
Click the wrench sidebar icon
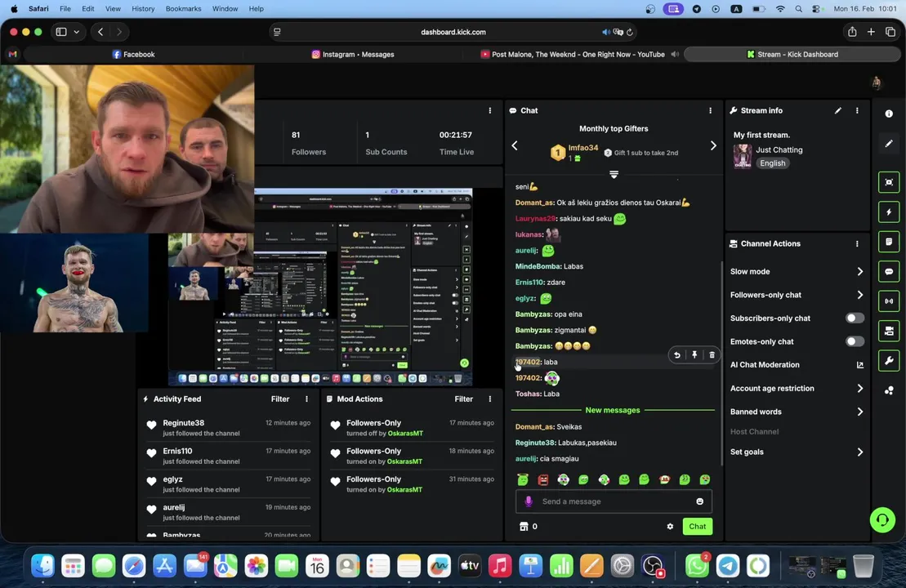tap(889, 361)
